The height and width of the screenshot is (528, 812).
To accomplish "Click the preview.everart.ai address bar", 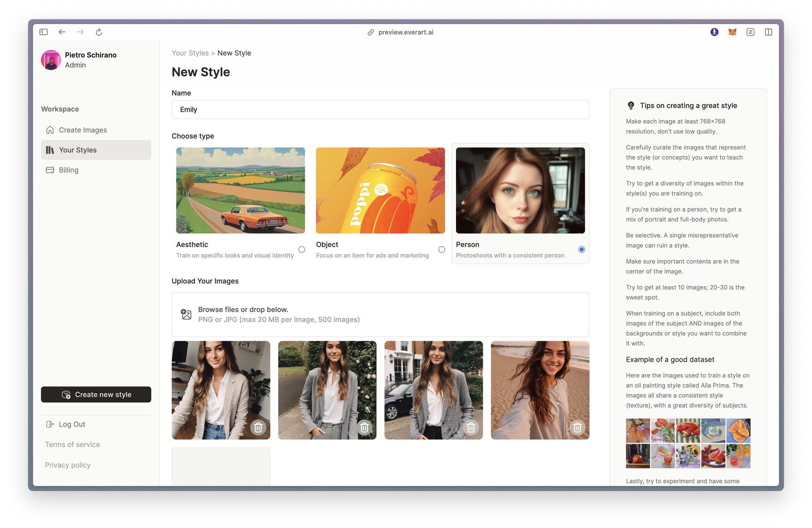I will 406,32.
